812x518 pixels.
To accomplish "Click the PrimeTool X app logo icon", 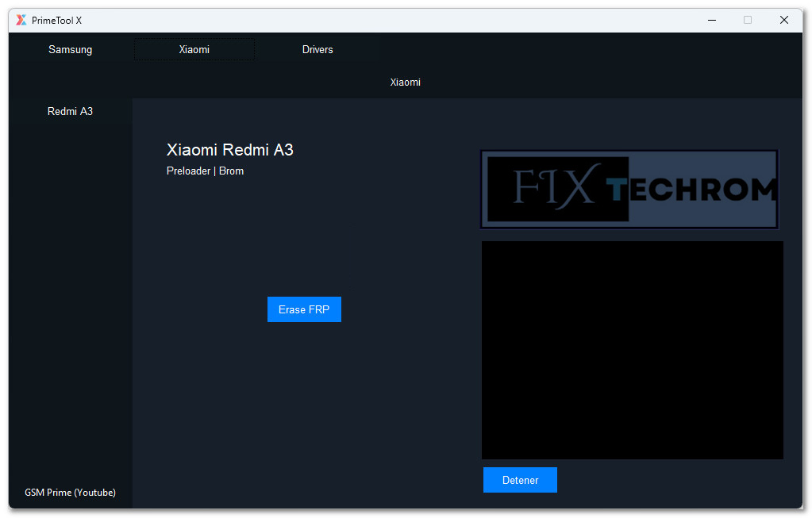I will pyautogui.click(x=21, y=20).
